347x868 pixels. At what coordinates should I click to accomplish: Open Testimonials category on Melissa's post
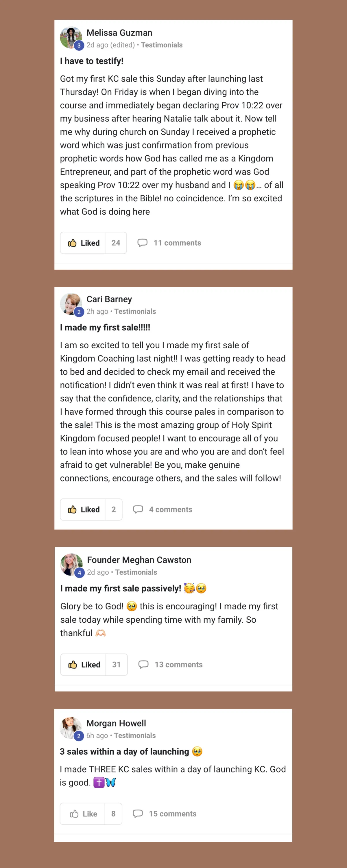tap(162, 45)
